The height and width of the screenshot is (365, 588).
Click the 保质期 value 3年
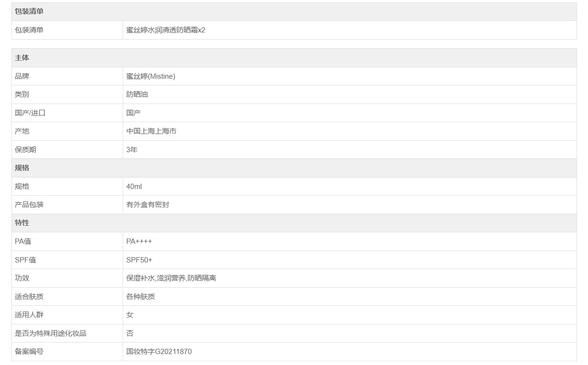pos(132,150)
